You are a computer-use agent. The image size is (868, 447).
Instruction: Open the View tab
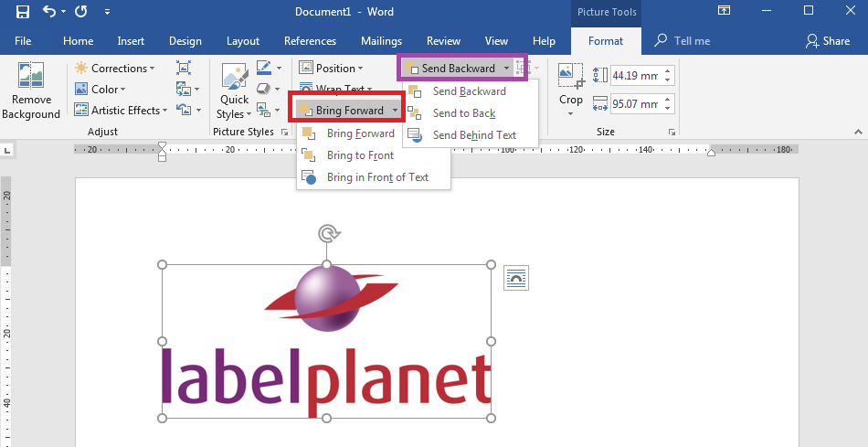[x=496, y=41]
